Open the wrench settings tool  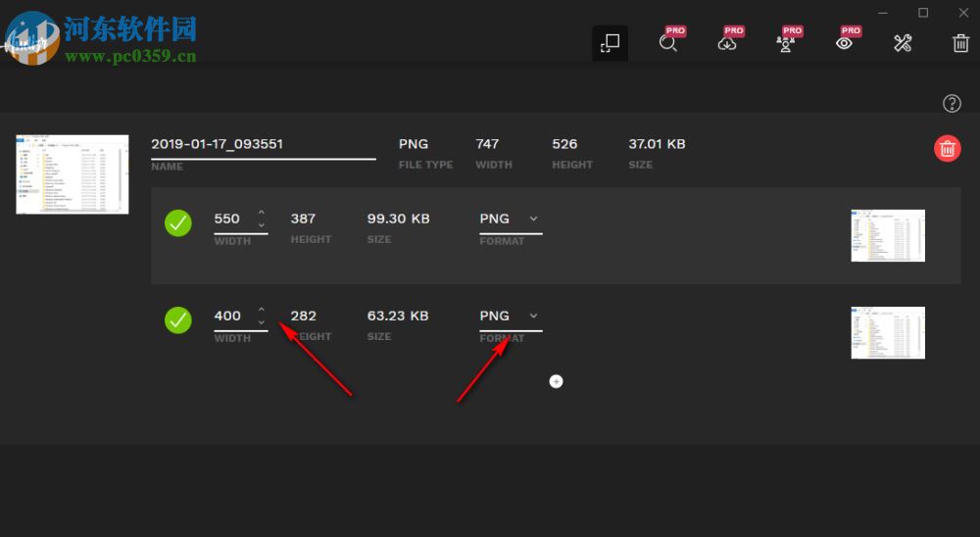[903, 43]
